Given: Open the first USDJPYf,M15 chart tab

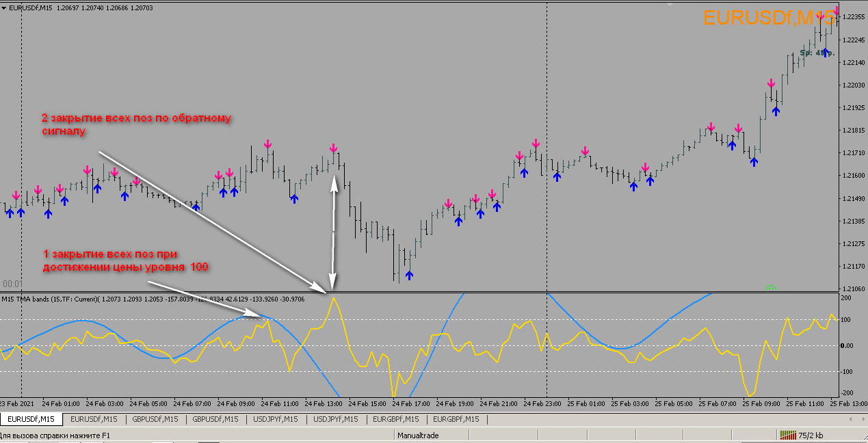Looking at the screenshot, I should pyautogui.click(x=275, y=419).
